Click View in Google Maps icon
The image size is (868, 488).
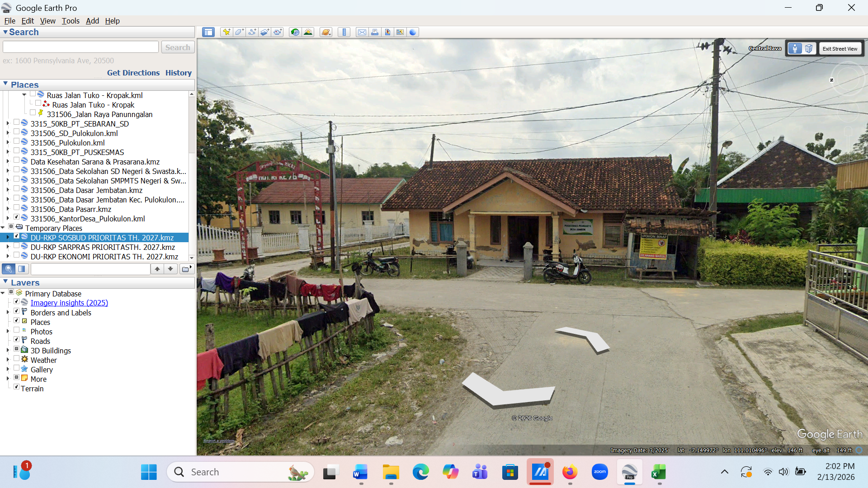pos(400,32)
